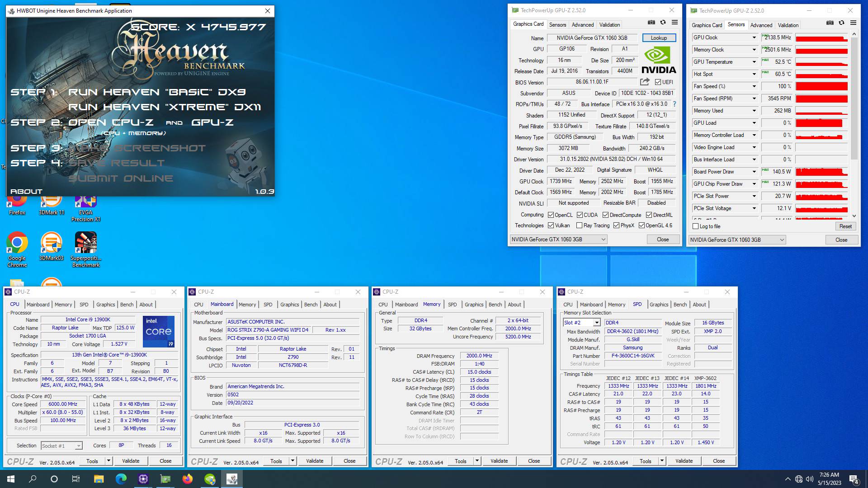Open GPU selector dropdown in Graphics Card window
The height and width of the screenshot is (488, 868).
(558, 239)
